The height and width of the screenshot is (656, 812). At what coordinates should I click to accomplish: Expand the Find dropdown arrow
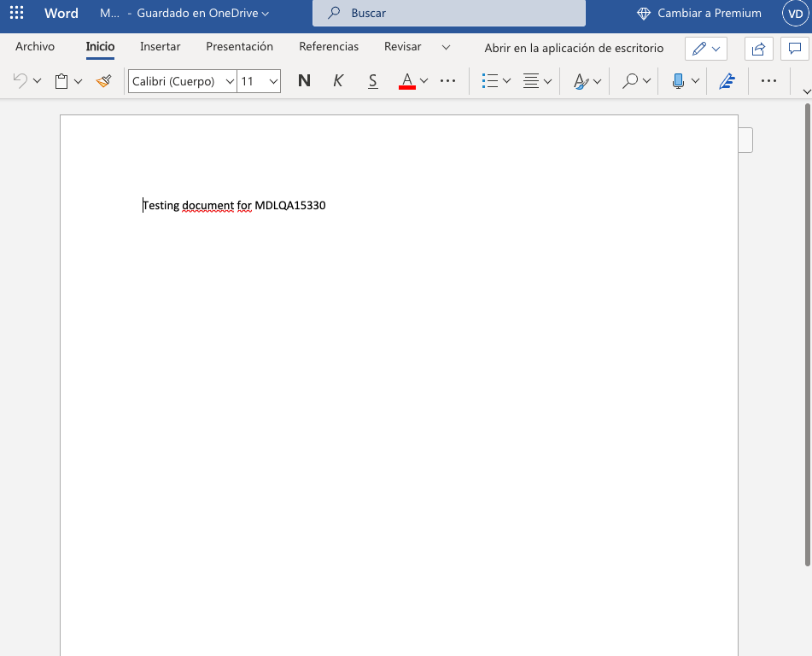click(x=647, y=81)
